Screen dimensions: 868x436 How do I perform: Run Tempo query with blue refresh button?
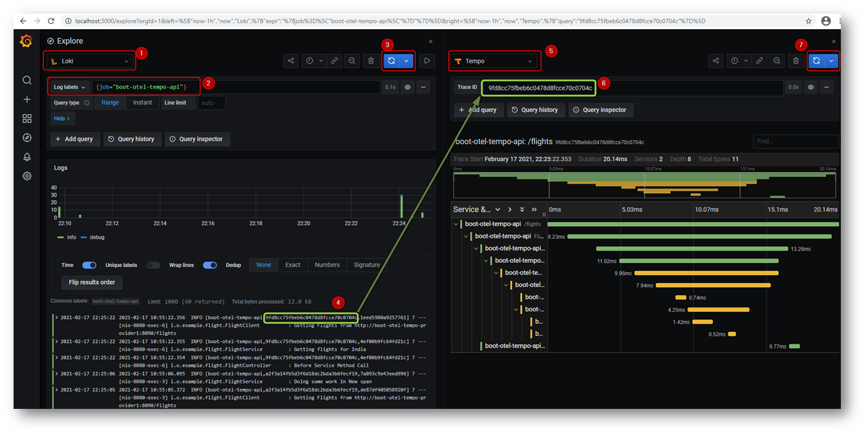tap(816, 61)
